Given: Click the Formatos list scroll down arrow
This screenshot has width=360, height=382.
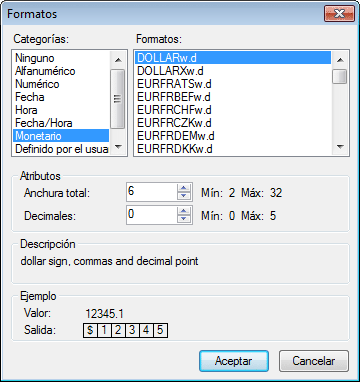Looking at the screenshot, I should click(x=340, y=147).
